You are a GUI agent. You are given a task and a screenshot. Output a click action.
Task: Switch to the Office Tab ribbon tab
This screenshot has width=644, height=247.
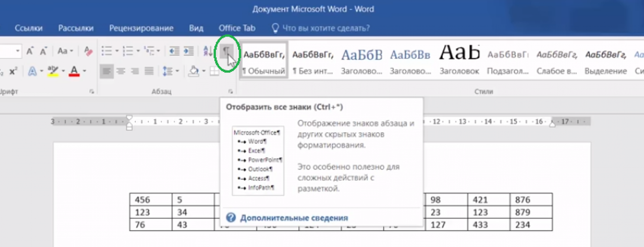coord(237,28)
